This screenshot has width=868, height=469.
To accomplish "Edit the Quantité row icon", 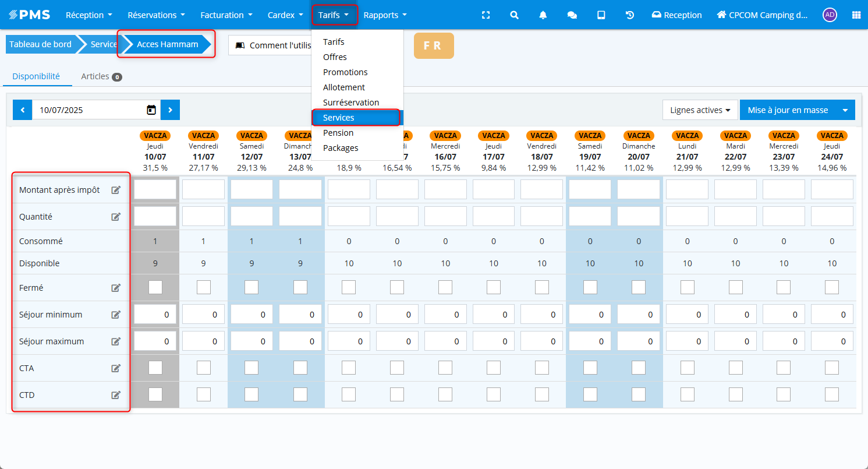I will point(116,217).
